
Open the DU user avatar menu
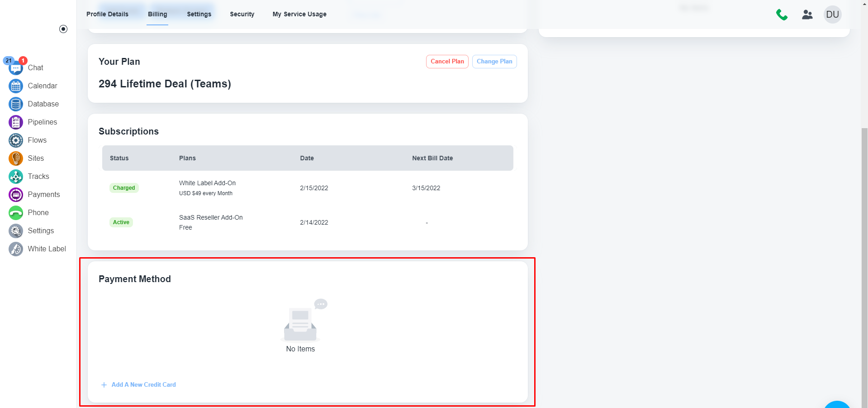(832, 14)
